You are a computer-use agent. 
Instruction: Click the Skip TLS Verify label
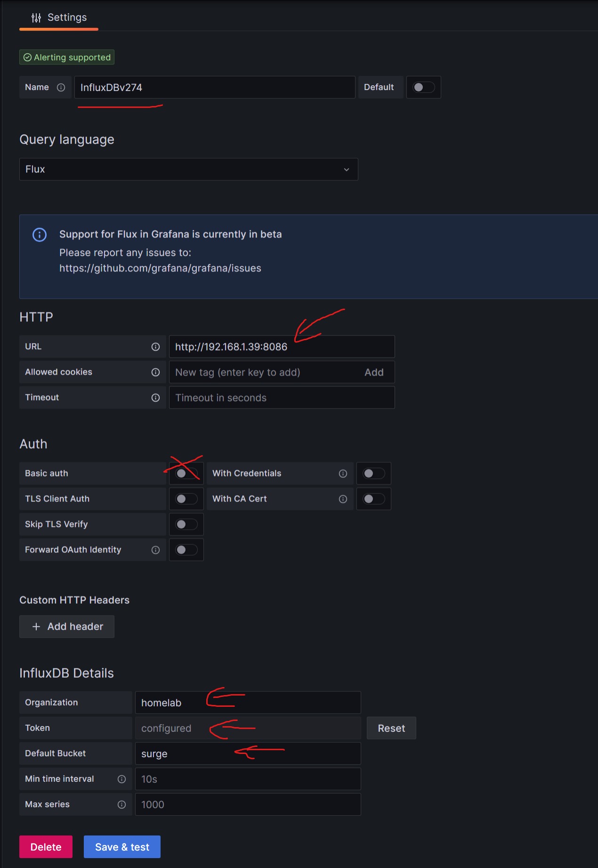click(56, 524)
